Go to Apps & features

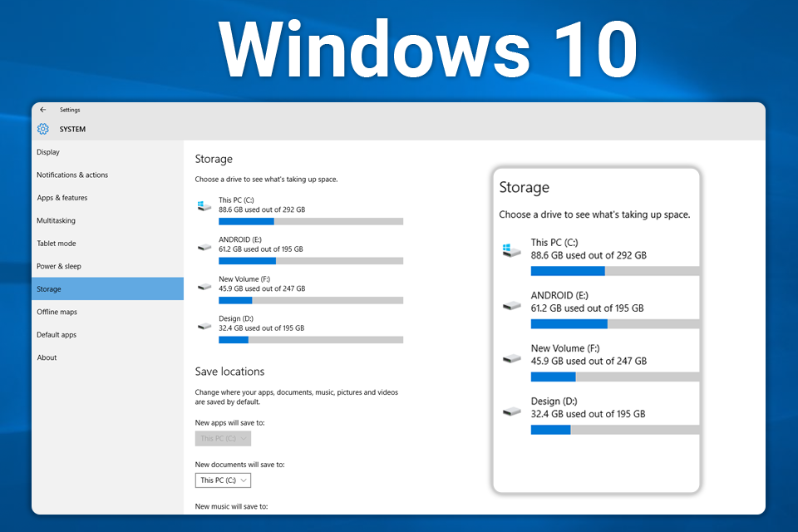[107, 198]
